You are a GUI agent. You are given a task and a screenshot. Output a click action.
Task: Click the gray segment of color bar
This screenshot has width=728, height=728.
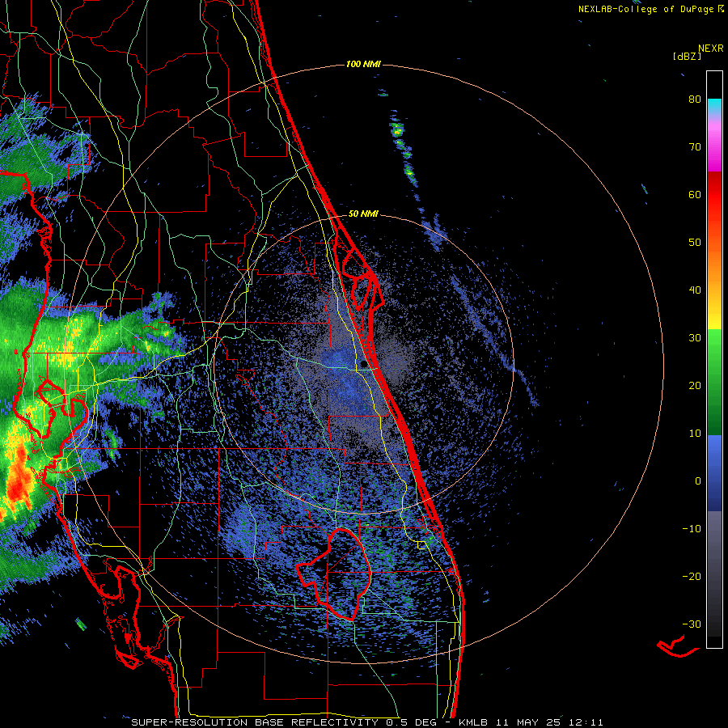714,574
